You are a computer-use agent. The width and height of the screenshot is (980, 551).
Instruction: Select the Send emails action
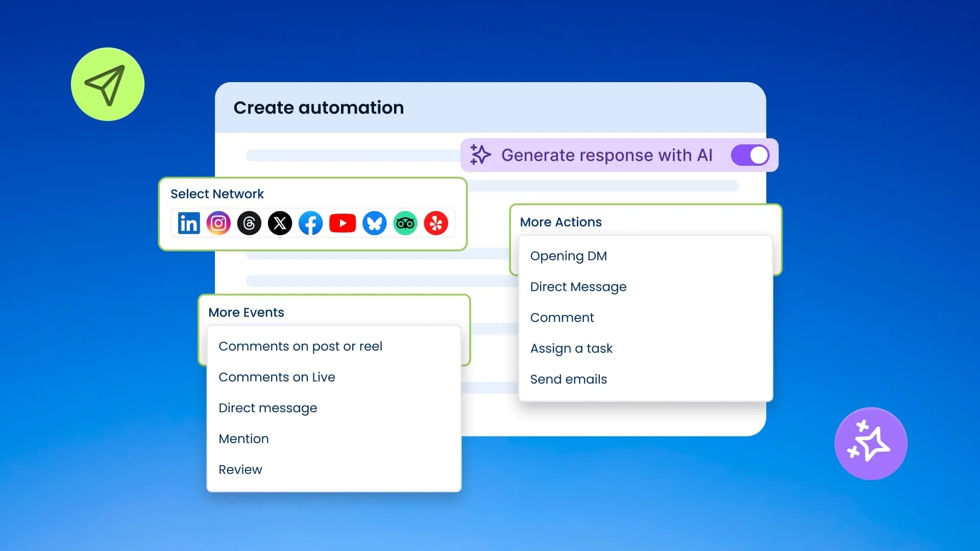pyautogui.click(x=568, y=379)
